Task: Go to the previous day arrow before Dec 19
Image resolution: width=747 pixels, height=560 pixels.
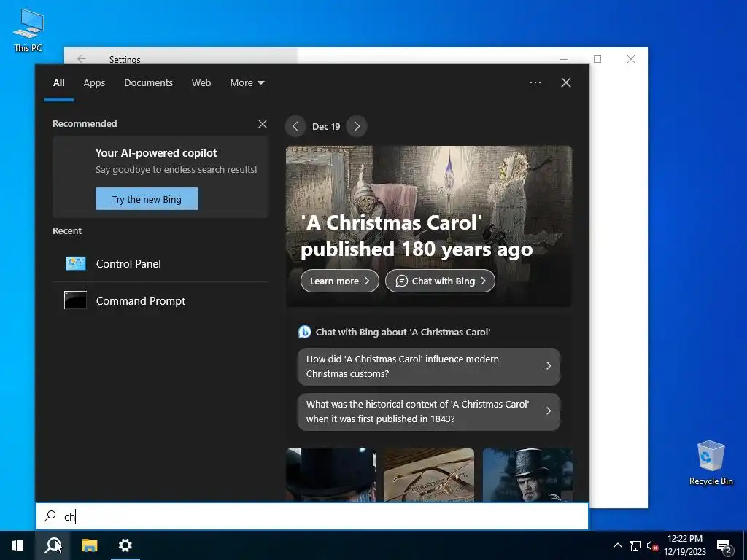Action: (295, 126)
